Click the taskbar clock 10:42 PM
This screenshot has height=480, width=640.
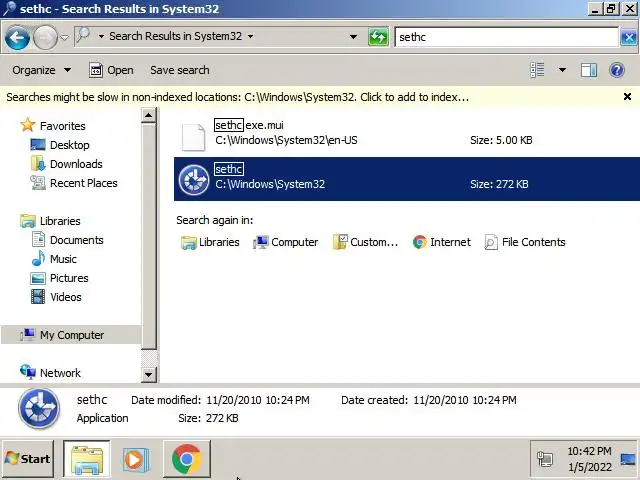click(x=589, y=451)
